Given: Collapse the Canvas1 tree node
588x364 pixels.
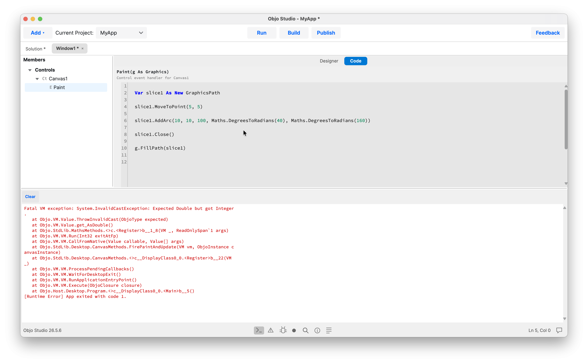Looking at the screenshot, I should (x=37, y=79).
